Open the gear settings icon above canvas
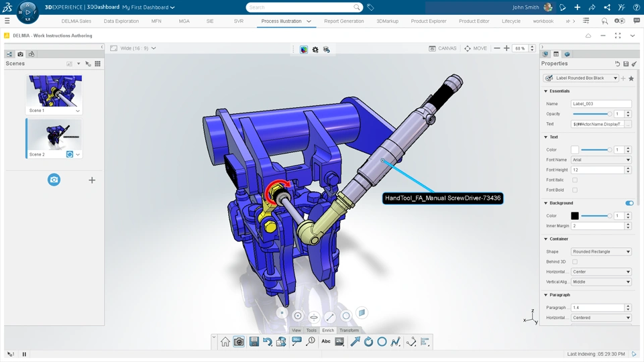The width and height of the screenshot is (644, 362). 315,50
